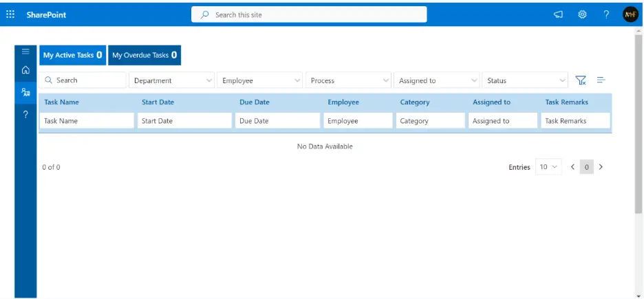
Task: Click the megaphone announcements icon
Action: pos(558,14)
